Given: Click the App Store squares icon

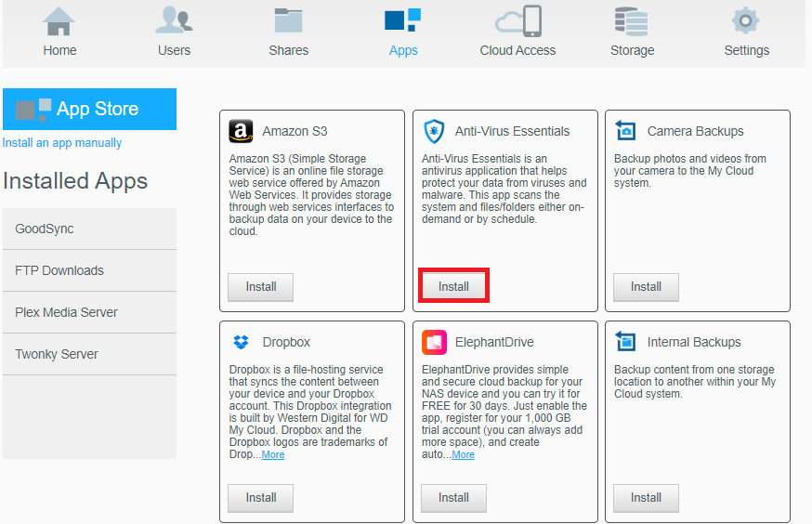Looking at the screenshot, I should tap(33, 110).
